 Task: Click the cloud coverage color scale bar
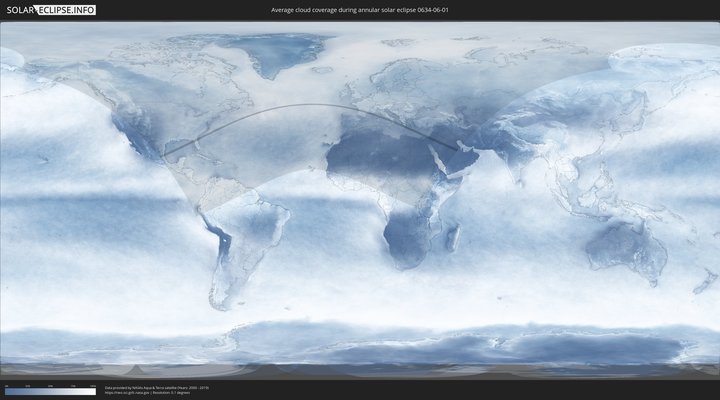coord(51,392)
